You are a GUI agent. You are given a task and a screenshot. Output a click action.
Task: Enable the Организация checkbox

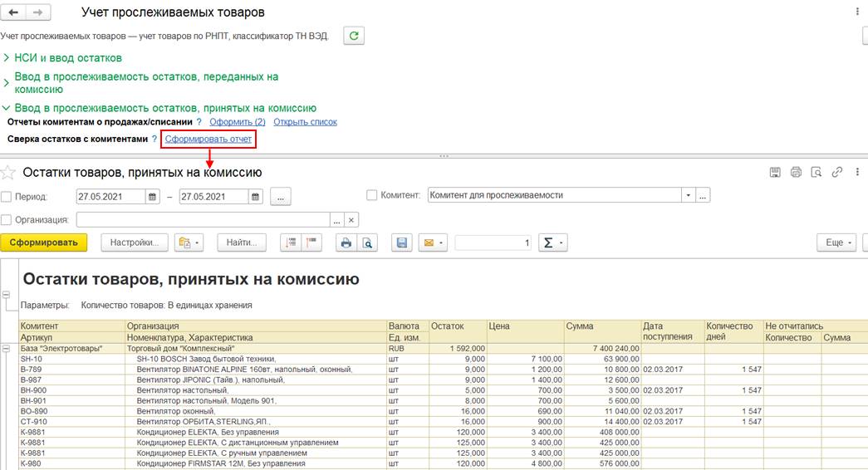pyautogui.click(x=7, y=220)
